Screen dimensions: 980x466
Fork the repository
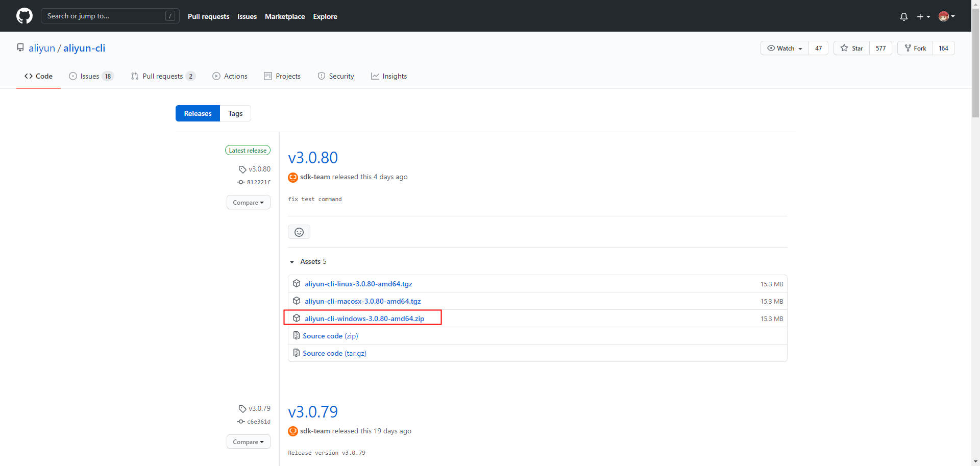[x=915, y=48]
